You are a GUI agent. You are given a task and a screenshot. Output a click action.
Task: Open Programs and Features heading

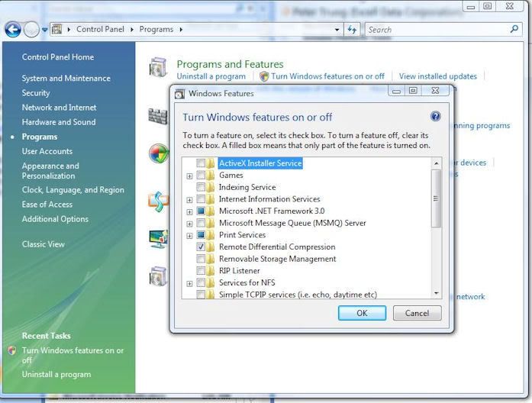pos(230,64)
